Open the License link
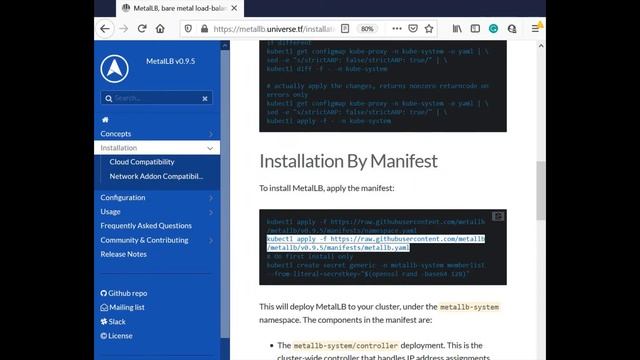The width and height of the screenshot is (640, 360). pos(116,336)
